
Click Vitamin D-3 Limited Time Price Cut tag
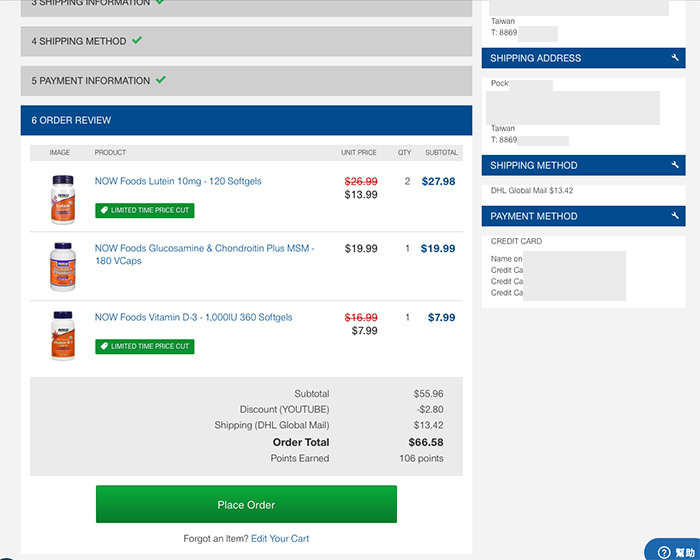click(145, 347)
